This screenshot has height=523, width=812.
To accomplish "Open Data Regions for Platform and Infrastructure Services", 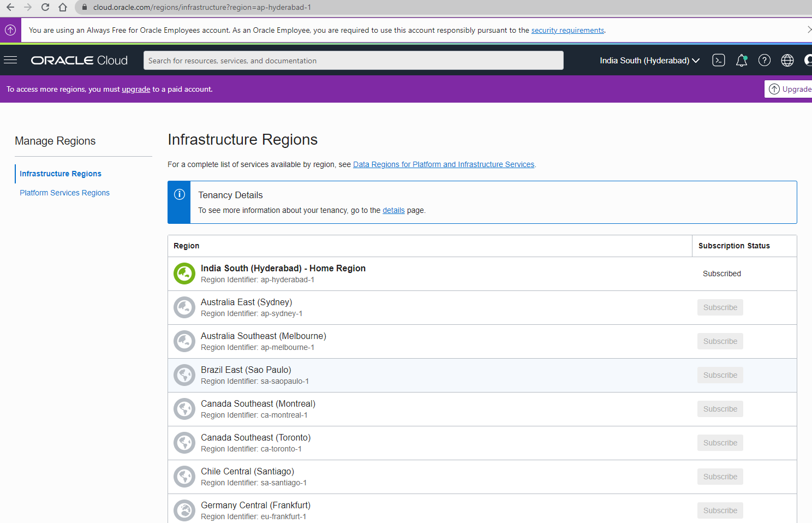I will 444,164.
